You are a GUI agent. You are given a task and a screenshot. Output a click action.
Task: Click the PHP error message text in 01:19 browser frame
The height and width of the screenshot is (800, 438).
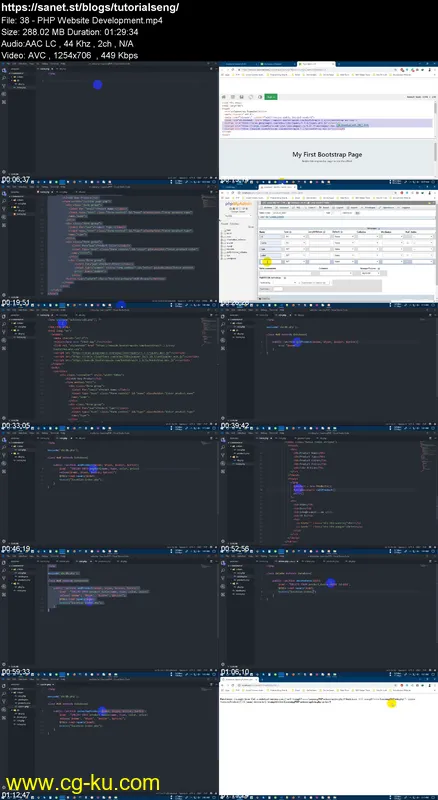tap(318, 701)
